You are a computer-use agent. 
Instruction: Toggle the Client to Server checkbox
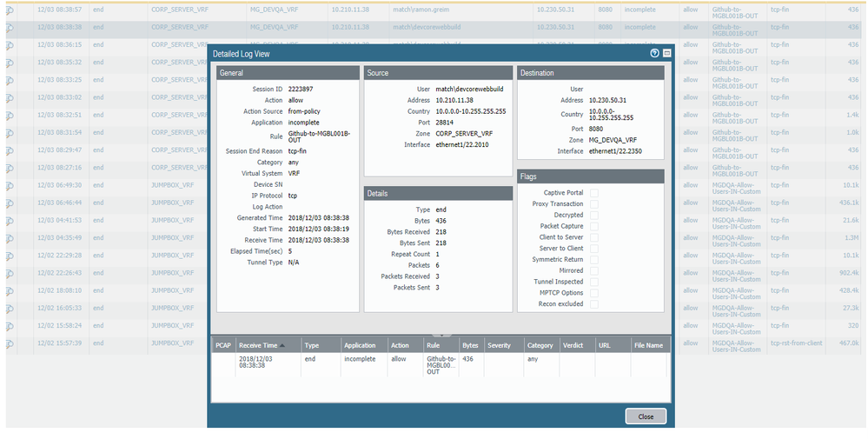(x=594, y=237)
